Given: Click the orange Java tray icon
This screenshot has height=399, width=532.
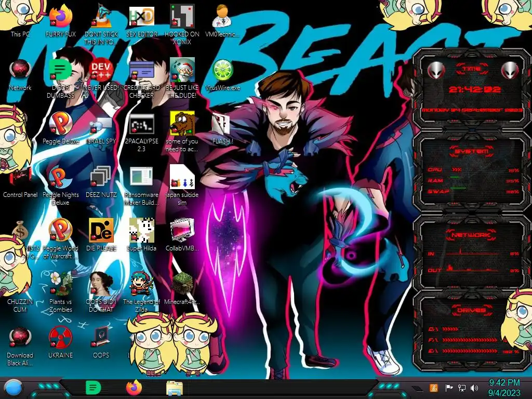Looking at the screenshot, I should (x=433, y=388).
